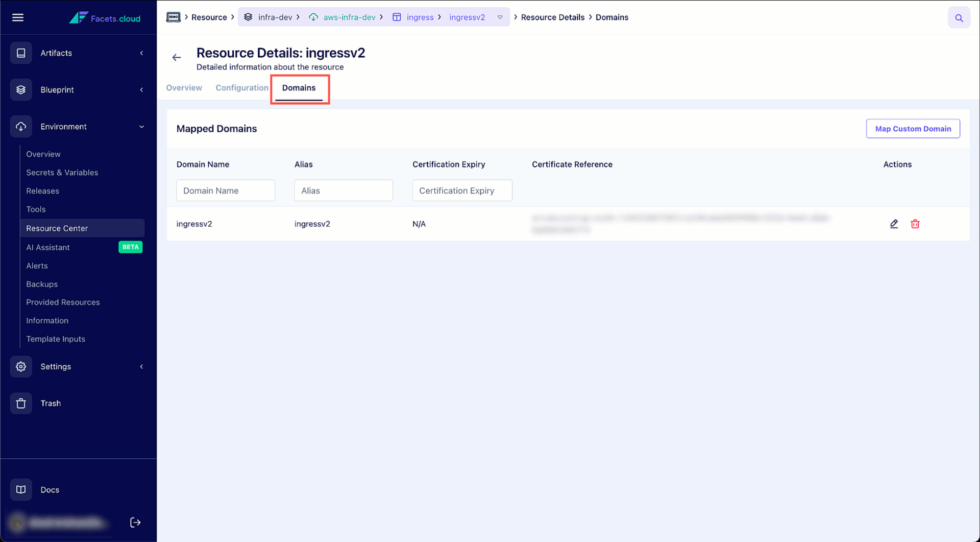Switch to the Configuration tab
The height and width of the screenshot is (542, 980).
click(242, 88)
